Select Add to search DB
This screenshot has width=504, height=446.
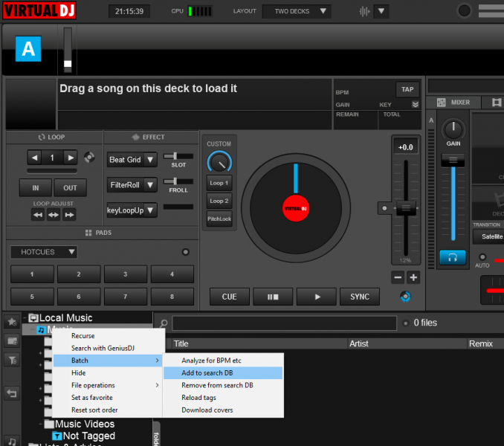223,372
